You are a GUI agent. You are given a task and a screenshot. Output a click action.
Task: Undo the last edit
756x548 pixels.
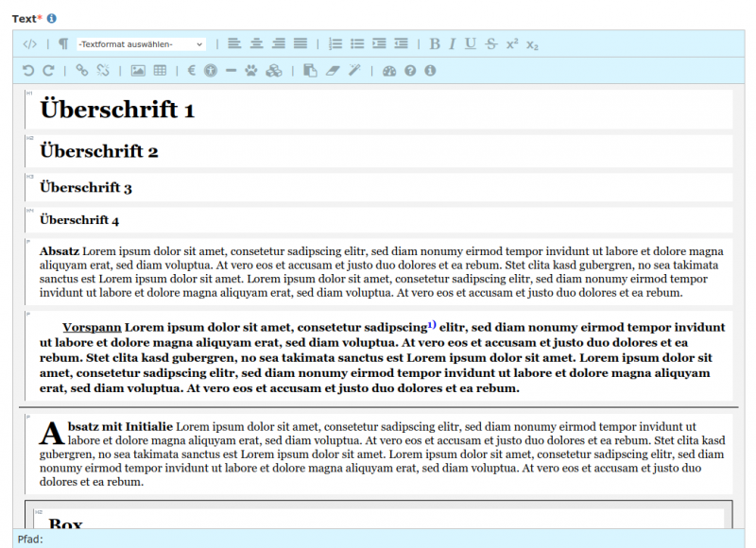(x=28, y=70)
